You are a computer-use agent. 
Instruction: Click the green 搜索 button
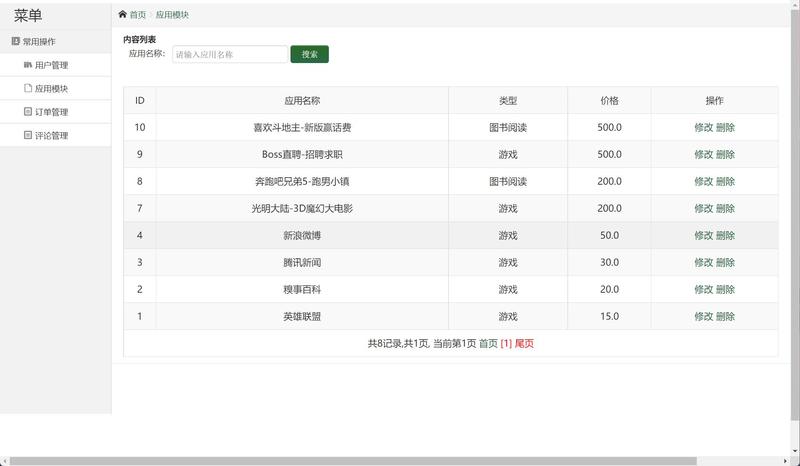click(310, 54)
